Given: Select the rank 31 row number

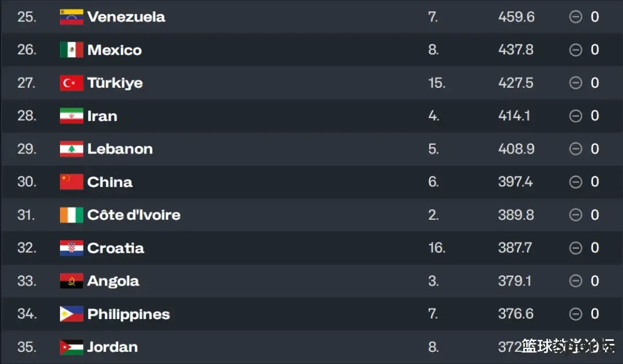Looking at the screenshot, I should [x=26, y=215].
